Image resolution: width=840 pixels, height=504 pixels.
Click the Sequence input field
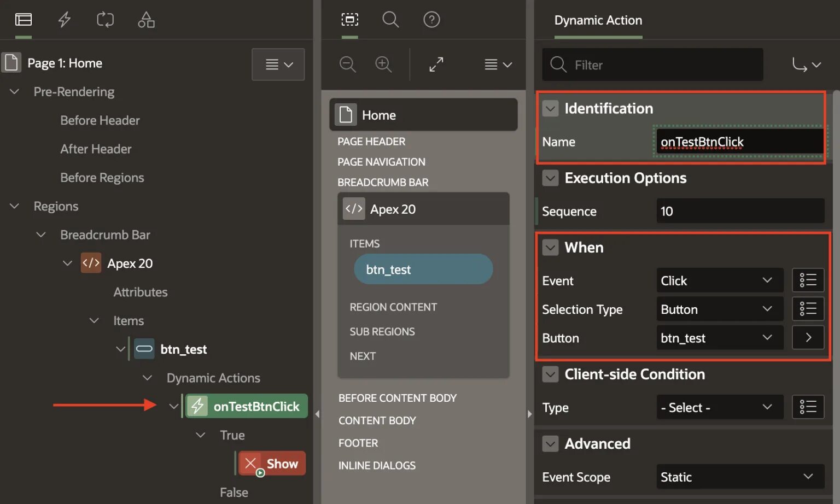click(x=740, y=211)
